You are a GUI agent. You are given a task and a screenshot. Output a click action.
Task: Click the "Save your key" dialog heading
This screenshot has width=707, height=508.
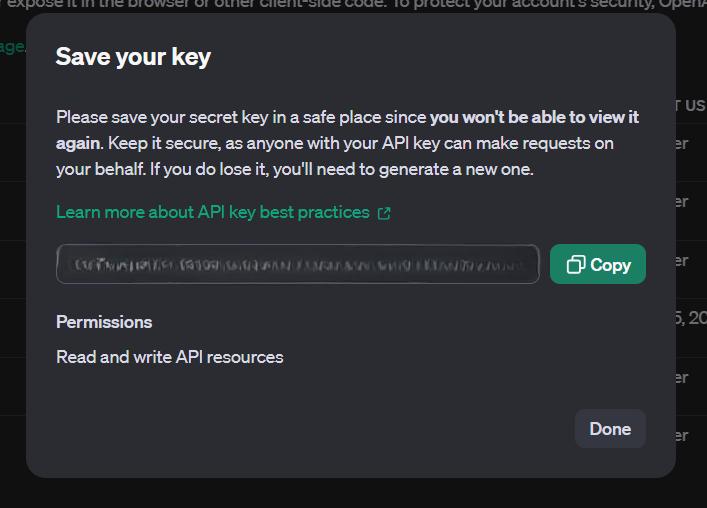pyautogui.click(x=133, y=56)
